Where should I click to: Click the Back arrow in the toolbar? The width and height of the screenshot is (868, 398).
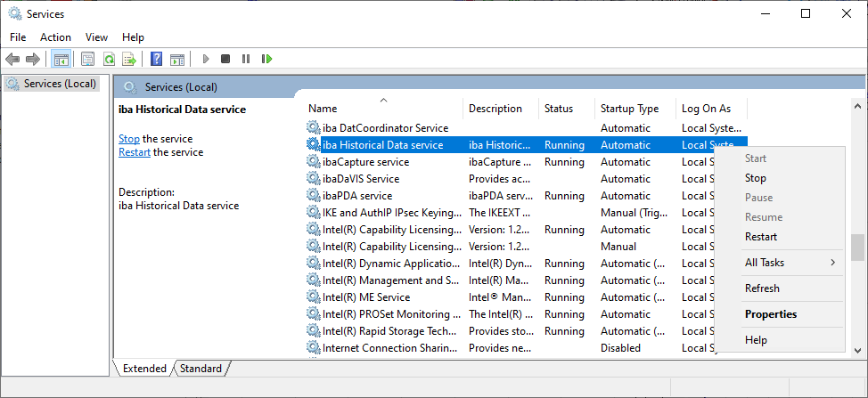pyautogui.click(x=12, y=59)
